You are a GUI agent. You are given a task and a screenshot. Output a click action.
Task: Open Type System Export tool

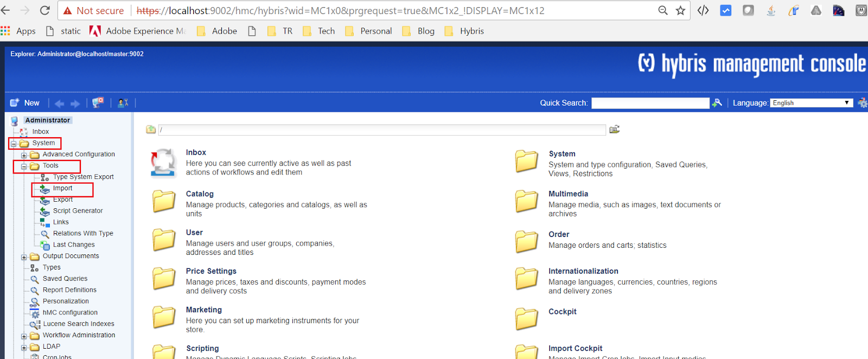[x=83, y=177]
